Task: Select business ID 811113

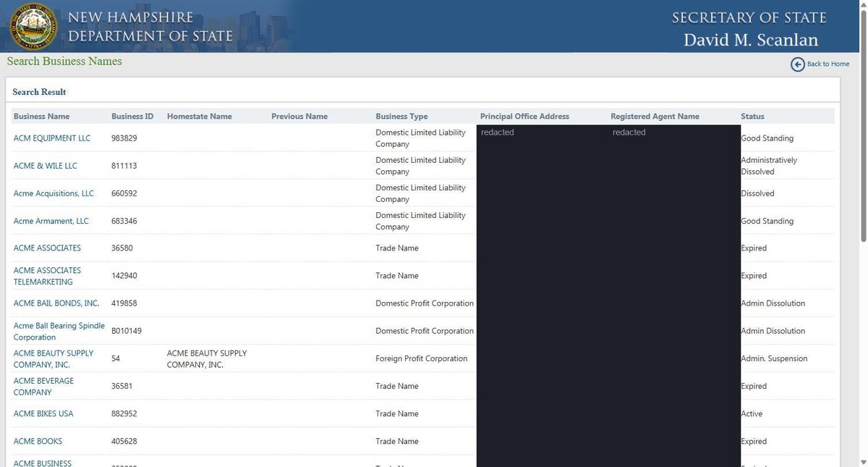Action: click(x=124, y=166)
